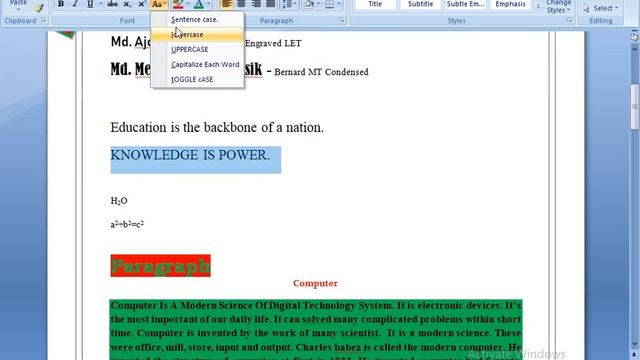
Task: Click the red 'Paragraph' heading
Action: (160, 266)
